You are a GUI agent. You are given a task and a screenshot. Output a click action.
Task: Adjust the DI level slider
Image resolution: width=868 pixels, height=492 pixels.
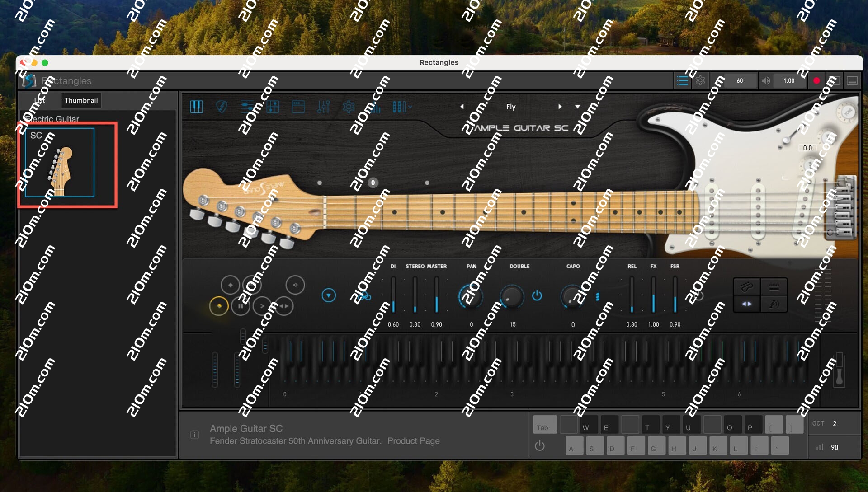(393, 295)
